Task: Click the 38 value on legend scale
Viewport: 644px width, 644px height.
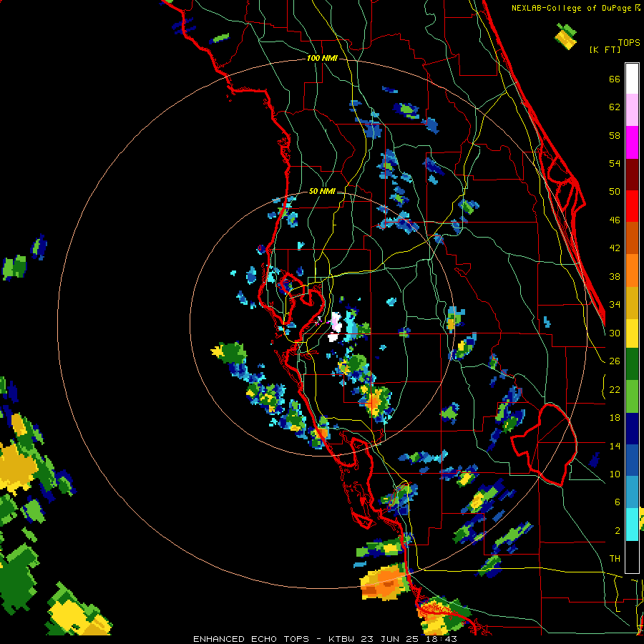Action: pyautogui.click(x=615, y=276)
